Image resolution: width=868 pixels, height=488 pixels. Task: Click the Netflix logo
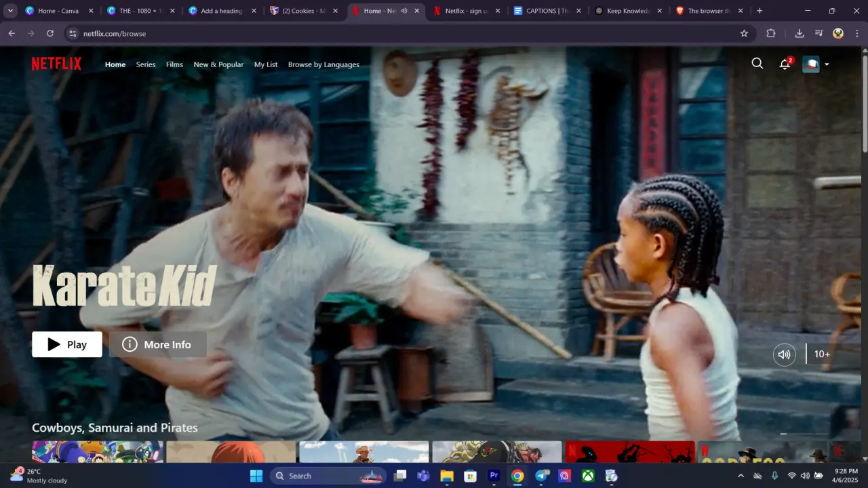coord(56,64)
